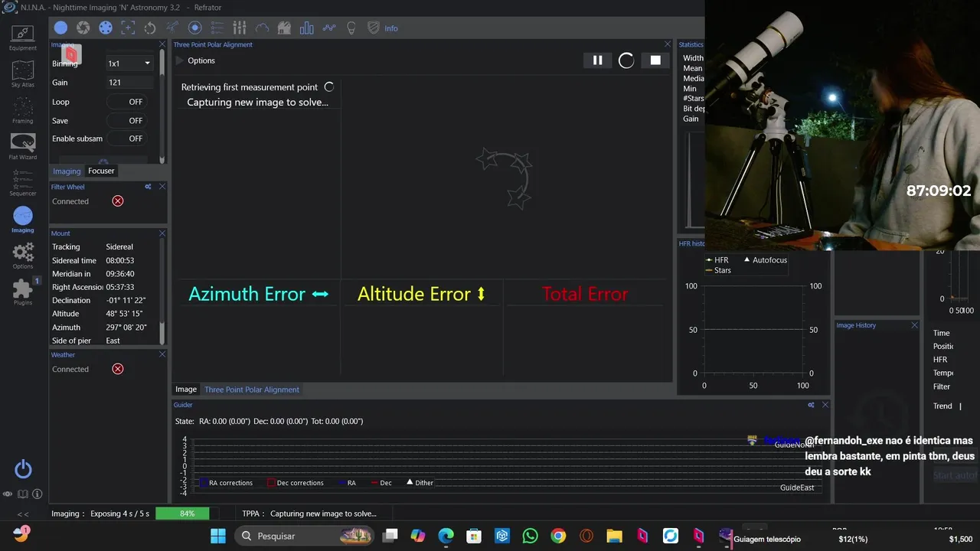Screen dimensions: 980x551
Task: Click the Gain field showing 121
Action: click(129, 82)
